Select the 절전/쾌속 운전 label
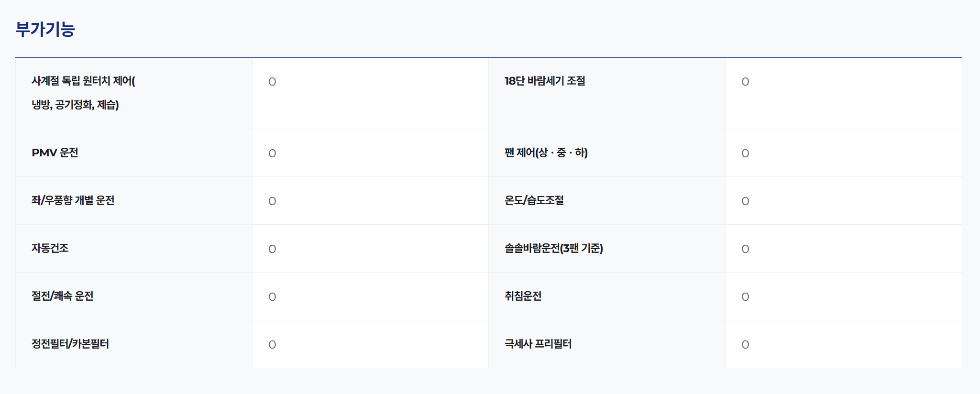Viewport: 980px width, 394px height. 63,296
